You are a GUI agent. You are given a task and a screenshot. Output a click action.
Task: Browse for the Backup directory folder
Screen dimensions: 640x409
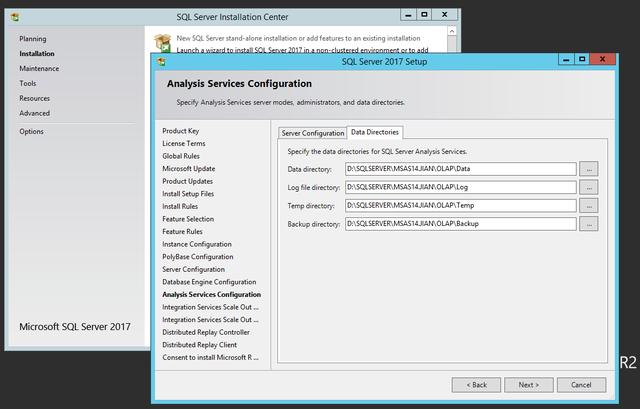pyautogui.click(x=589, y=224)
